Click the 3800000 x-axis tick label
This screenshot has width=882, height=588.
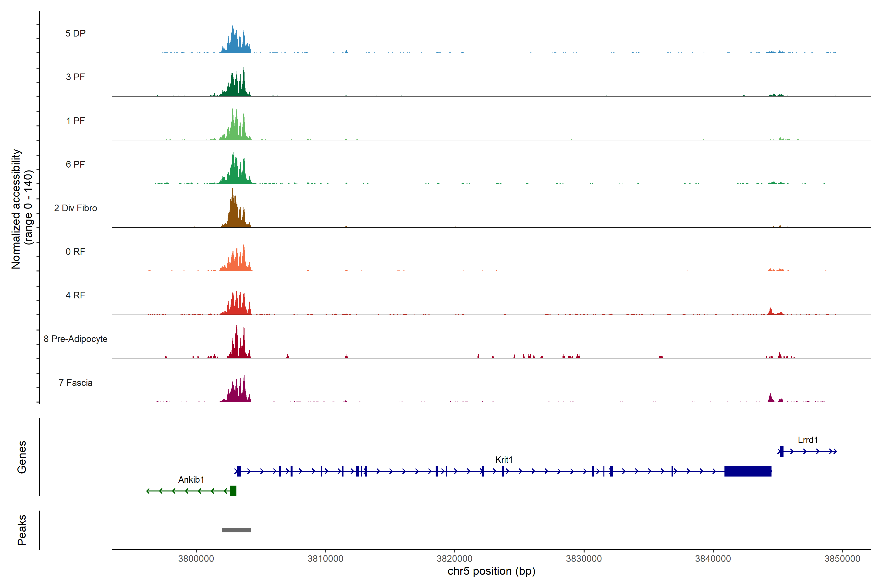coord(196,558)
